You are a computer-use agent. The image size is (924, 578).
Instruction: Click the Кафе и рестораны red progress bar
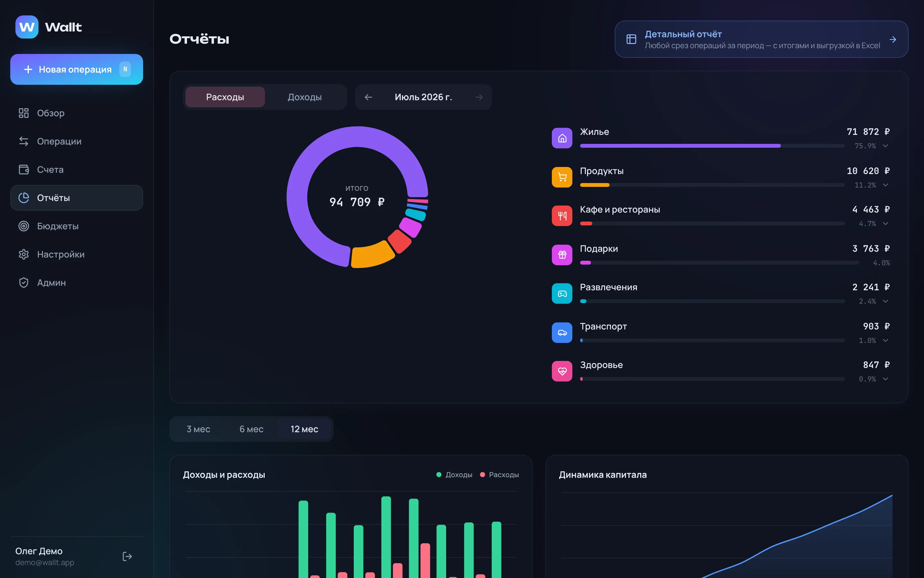click(x=586, y=223)
